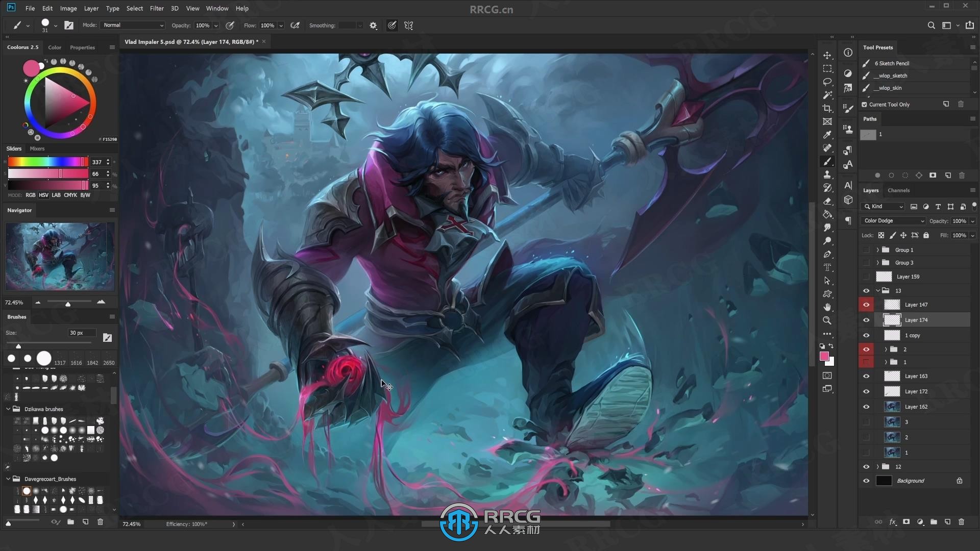The image size is (980, 551).
Task: Hide Layer 147 visibility eye
Action: (866, 305)
